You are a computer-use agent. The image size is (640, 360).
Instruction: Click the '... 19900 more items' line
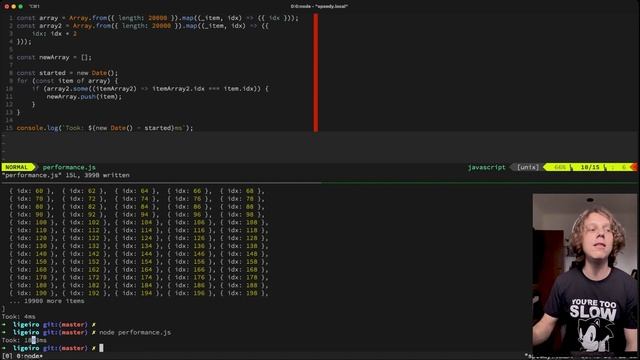click(47, 301)
